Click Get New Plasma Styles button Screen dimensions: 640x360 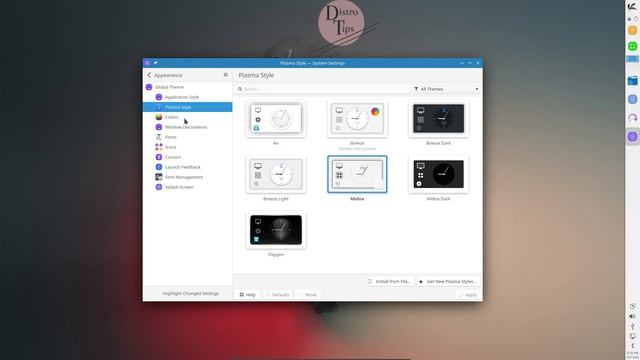[448, 281]
